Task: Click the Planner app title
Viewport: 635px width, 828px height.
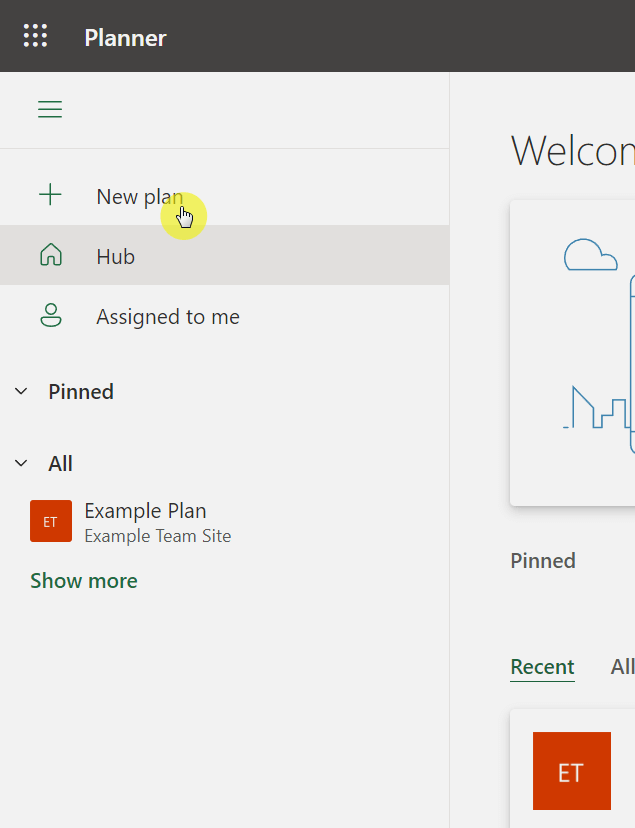Action: tap(125, 38)
